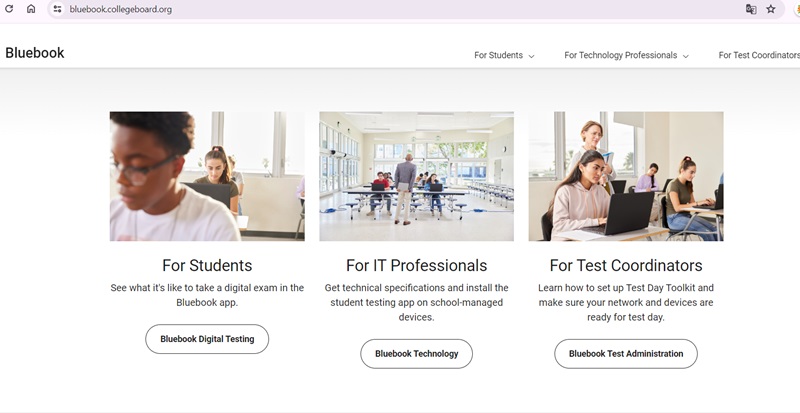Open the For Test Coordinators menu
This screenshot has width=800, height=413.
[758, 55]
